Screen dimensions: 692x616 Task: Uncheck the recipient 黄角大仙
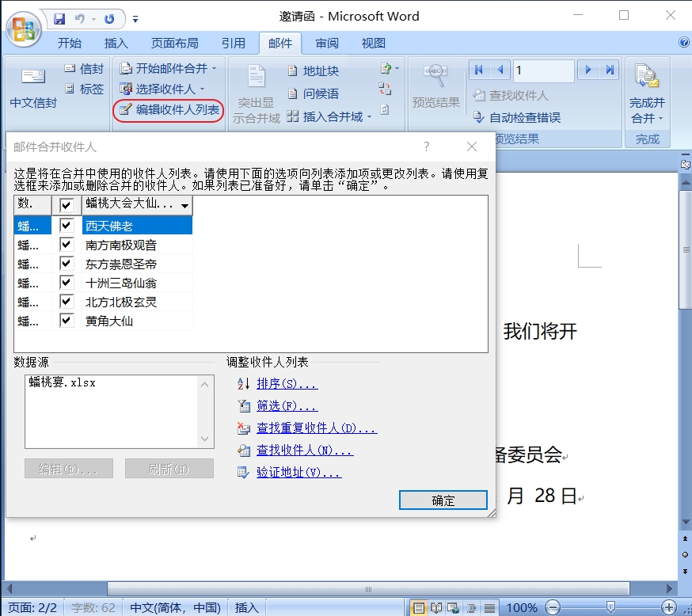[x=67, y=321]
